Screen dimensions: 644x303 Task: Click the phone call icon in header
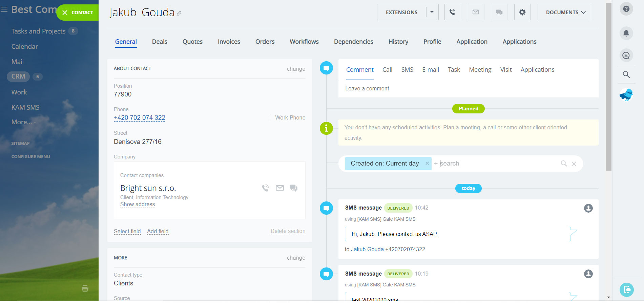point(452,12)
